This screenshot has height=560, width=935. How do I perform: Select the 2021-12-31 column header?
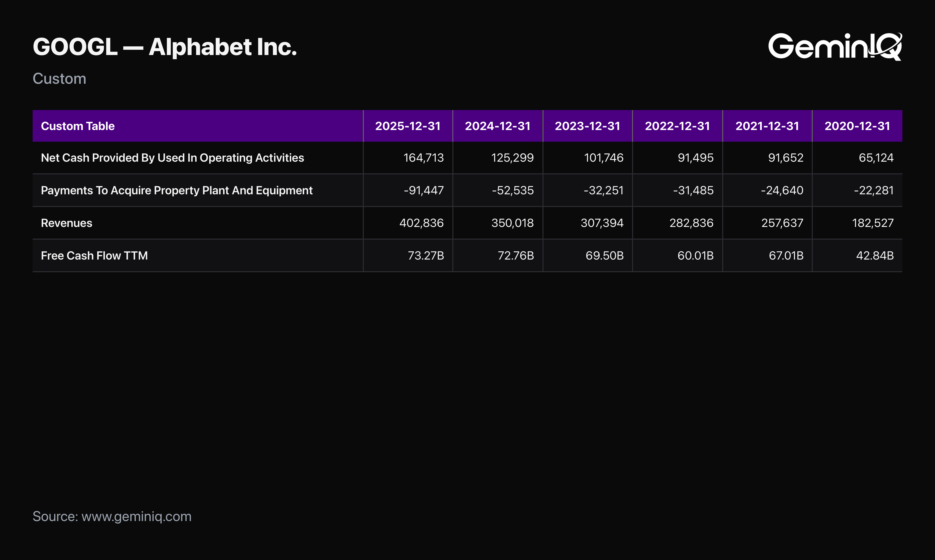767,126
